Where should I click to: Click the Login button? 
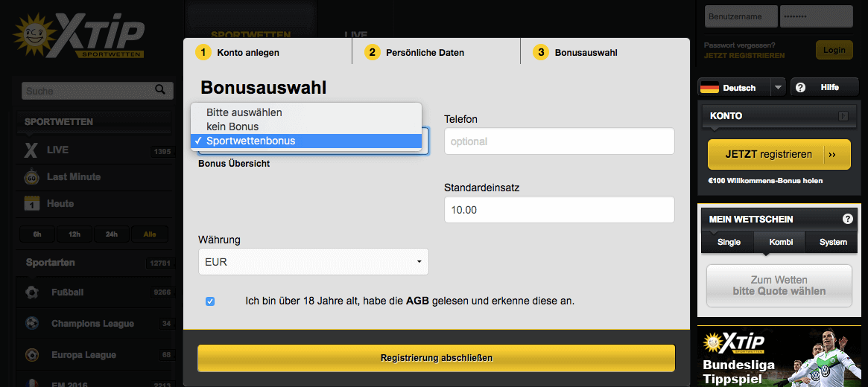click(834, 50)
